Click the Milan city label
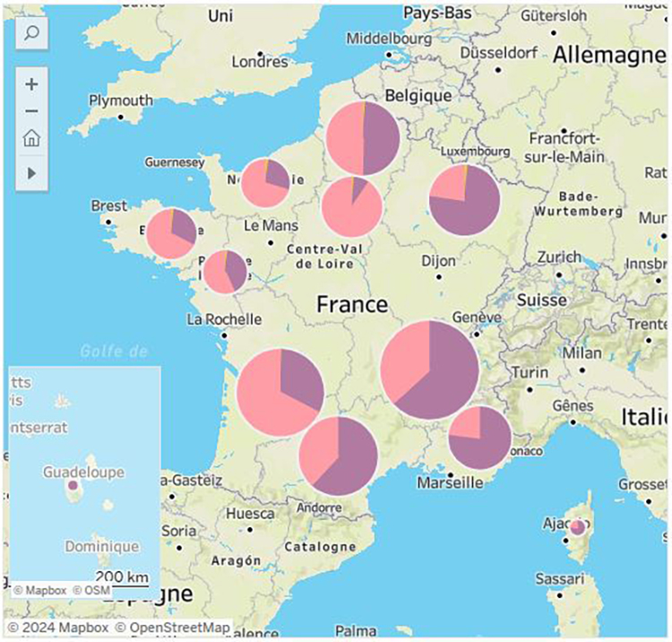The width and height of the screenshot is (672, 642). [582, 354]
